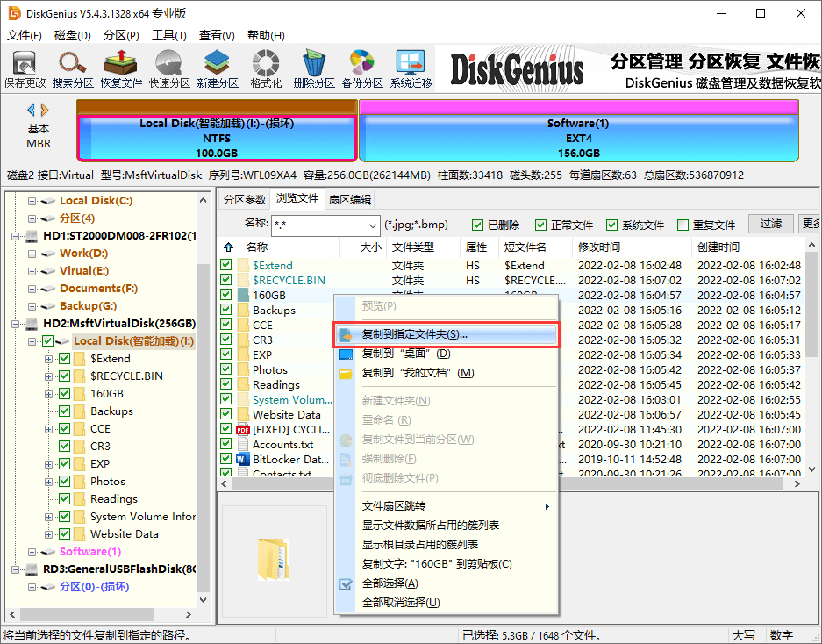Click the Format (格式化) toolbar icon

266,69
